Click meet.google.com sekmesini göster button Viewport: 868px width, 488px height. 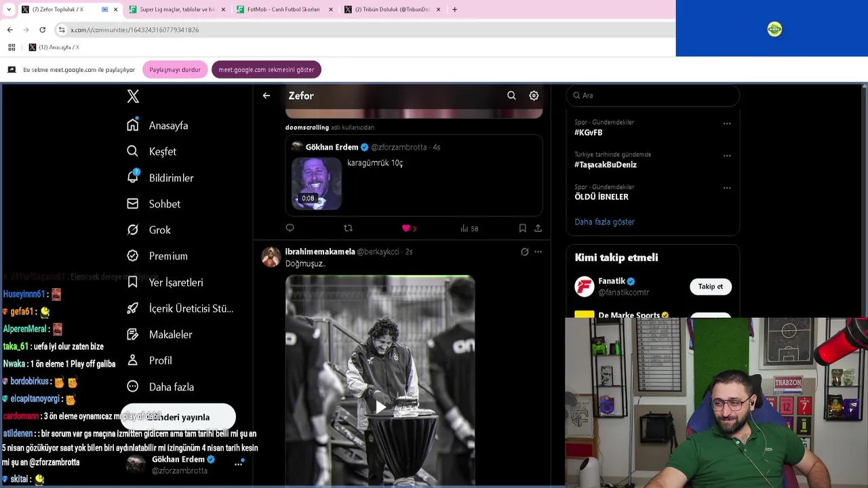tap(267, 70)
